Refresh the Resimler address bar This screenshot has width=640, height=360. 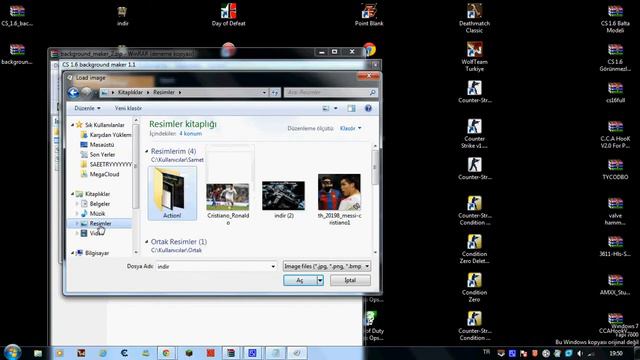tap(275, 93)
